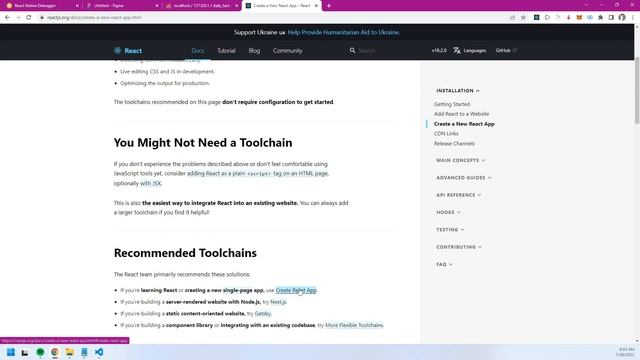Open the tab search dropdown arrow
Screen dimensions: 640x360
pyautogui.click(x=586, y=5)
